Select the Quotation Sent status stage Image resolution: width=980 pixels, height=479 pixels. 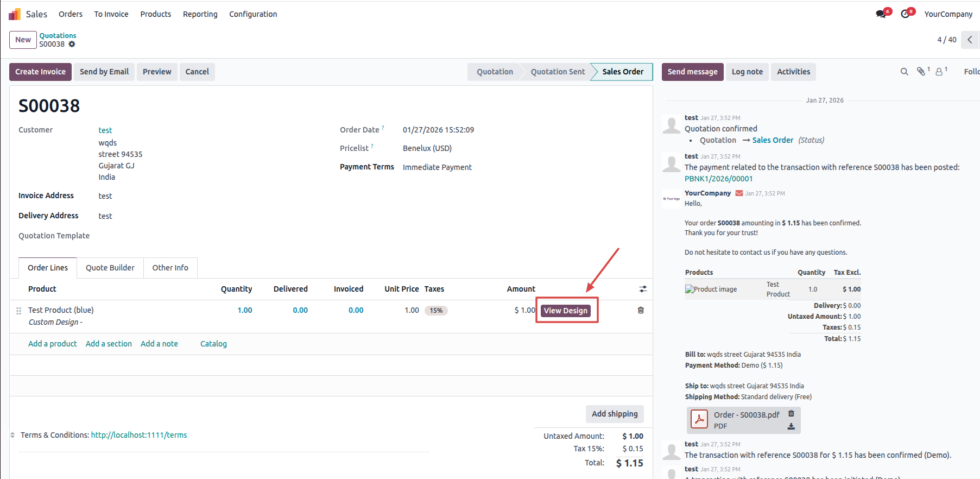[558, 72]
